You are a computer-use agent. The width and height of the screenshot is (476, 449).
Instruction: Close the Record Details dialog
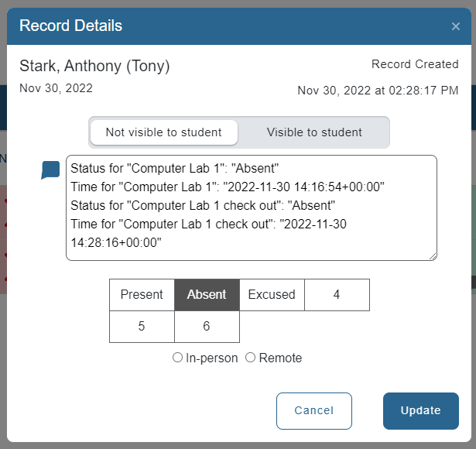[456, 26]
